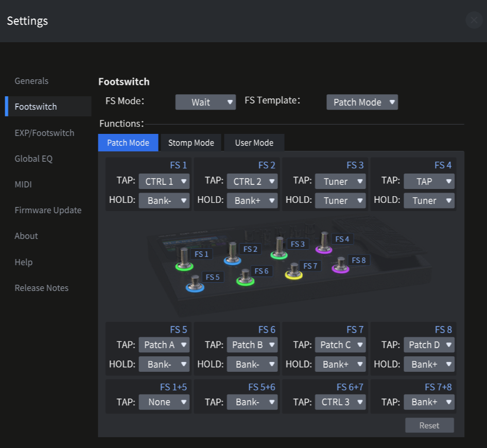Click the FS 6 green-ringed footswitch
The image size is (487, 448).
click(x=245, y=277)
